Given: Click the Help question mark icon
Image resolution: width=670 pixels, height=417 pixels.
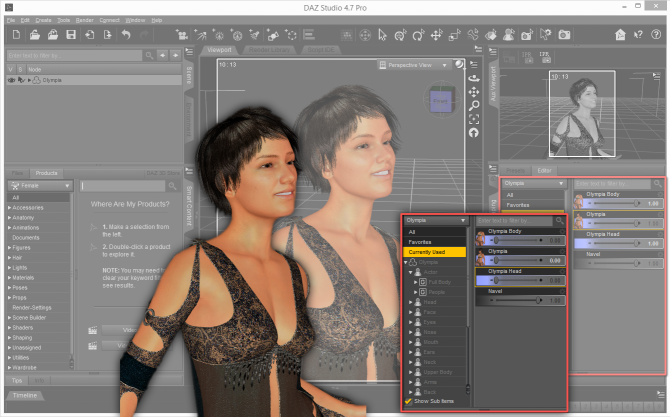Looking at the screenshot, I should coord(657,36).
